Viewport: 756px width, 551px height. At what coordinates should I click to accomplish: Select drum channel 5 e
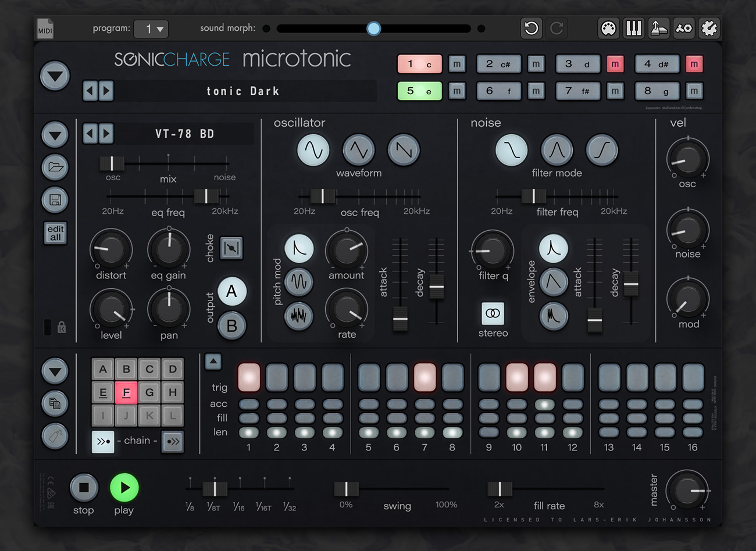(419, 91)
